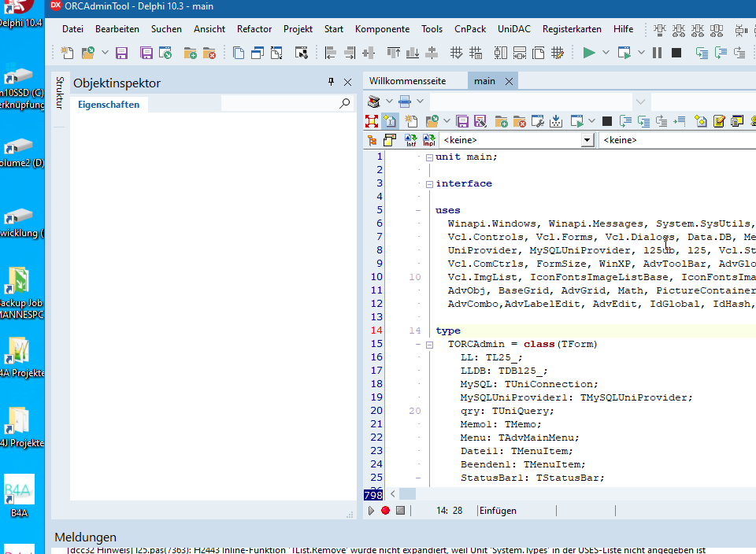
Task: Click the macro playback triangle in status bar
Action: pyautogui.click(x=372, y=511)
